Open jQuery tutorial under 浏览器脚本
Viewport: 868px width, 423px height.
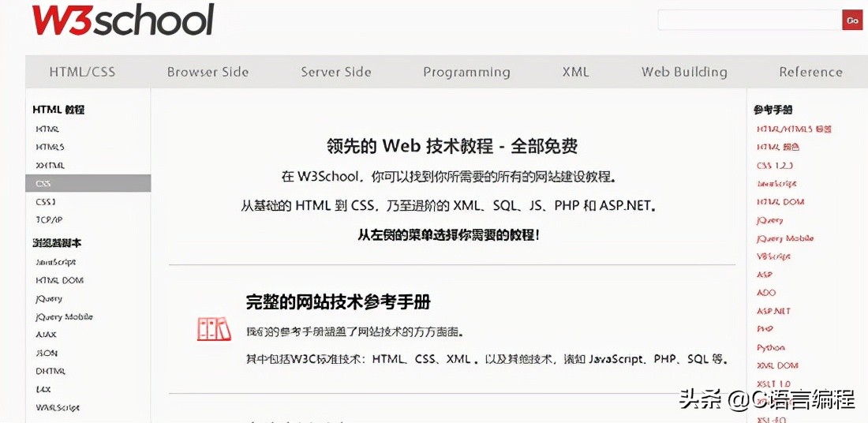pyautogui.click(x=49, y=299)
